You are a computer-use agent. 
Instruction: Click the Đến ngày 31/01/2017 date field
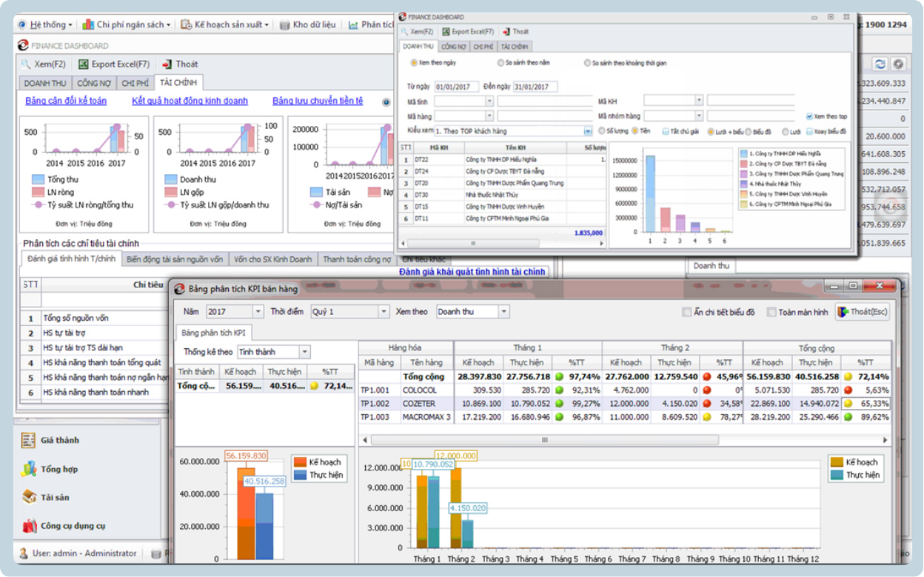click(535, 86)
